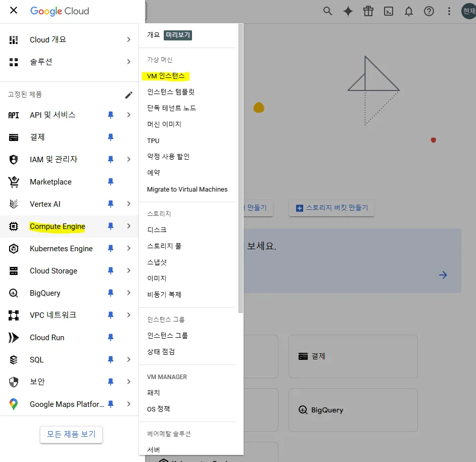Expand VPC 네트워크 submenu chevron
The image size is (476, 462).
click(129, 315)
